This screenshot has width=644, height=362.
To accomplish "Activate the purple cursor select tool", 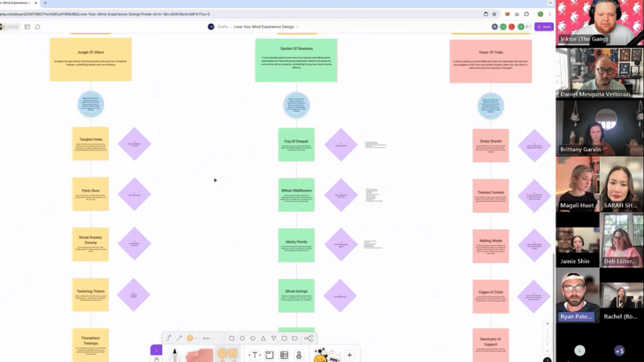I will click(x=156, y=350).
